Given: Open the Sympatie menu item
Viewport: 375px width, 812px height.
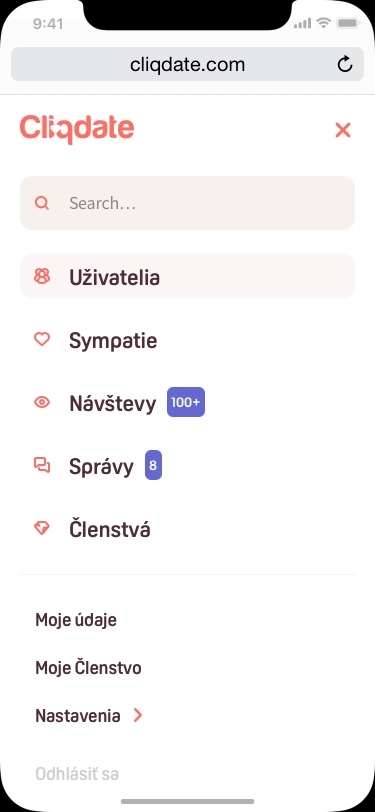Looking at the screenshot, I should point(113,341).
